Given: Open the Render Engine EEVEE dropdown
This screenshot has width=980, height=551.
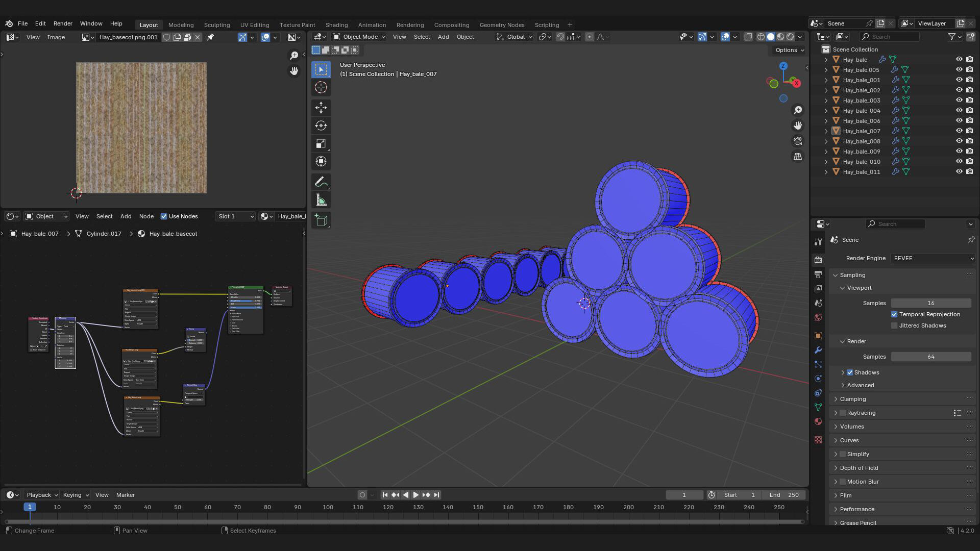Looking at the screenshot, I should point(933,258).
